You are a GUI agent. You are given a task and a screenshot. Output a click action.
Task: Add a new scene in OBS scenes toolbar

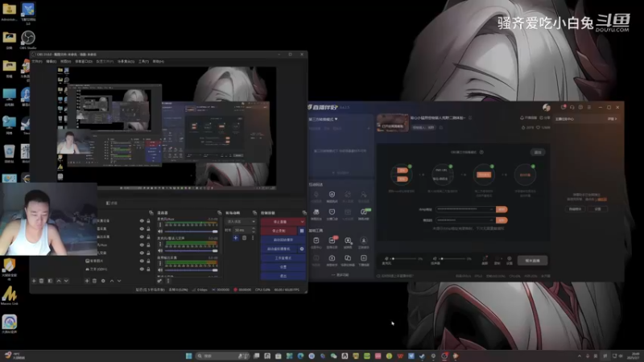pyautogui.click(x=34, y=281)
